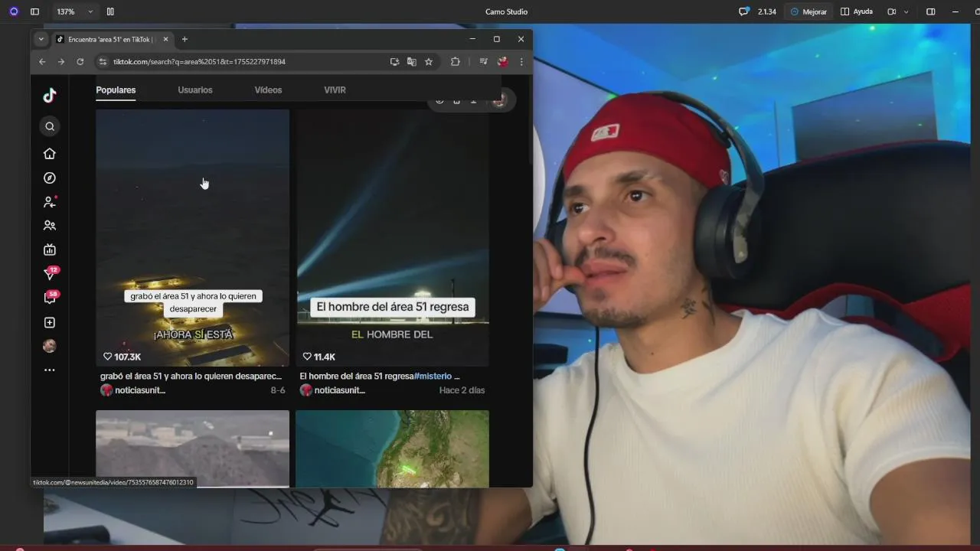
Task: Toggle the right sidebar panel in Camo Studio
Action: pos(931,11)
